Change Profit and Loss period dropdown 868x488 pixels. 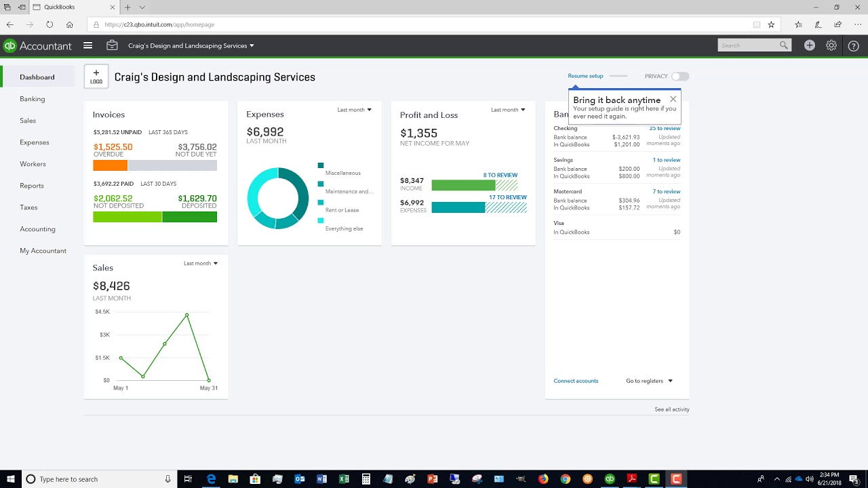[x=509, y=110]
